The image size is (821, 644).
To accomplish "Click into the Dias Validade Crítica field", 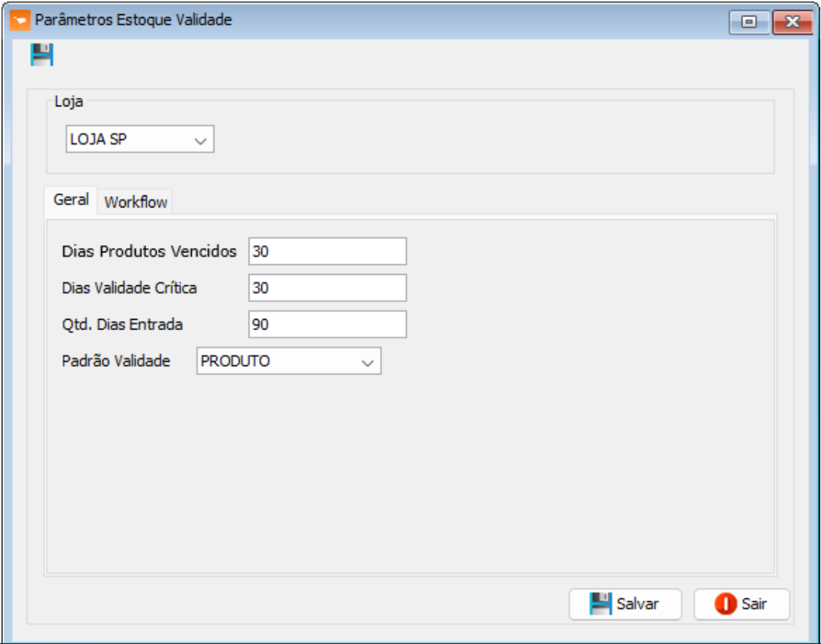I will pyautogui.click(x=327, y=288).
